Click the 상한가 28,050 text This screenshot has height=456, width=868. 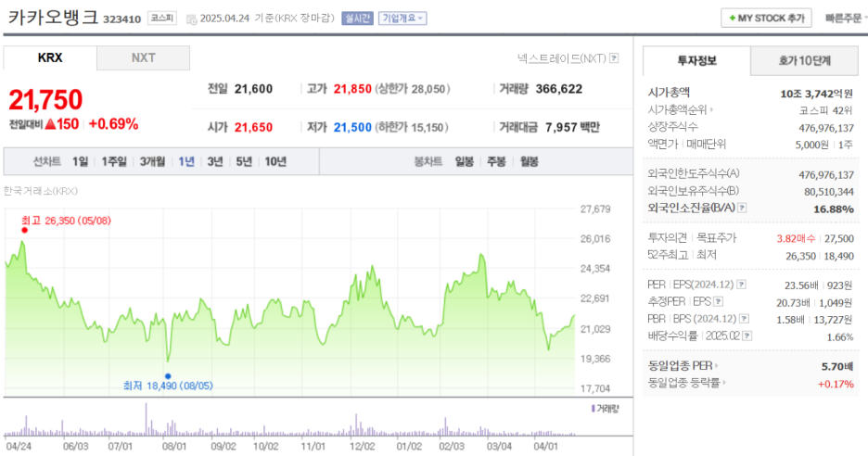(x=413, y=89)
